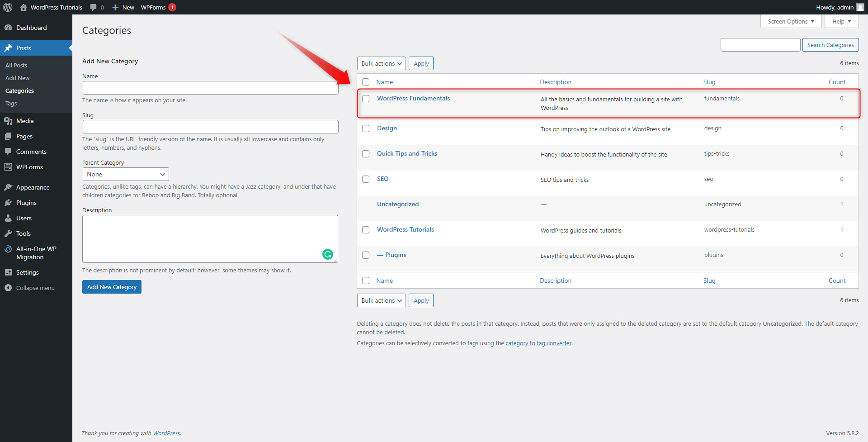Select Categories in Posts submenu
The image size is (868, 442).
[x=19, y=90]
